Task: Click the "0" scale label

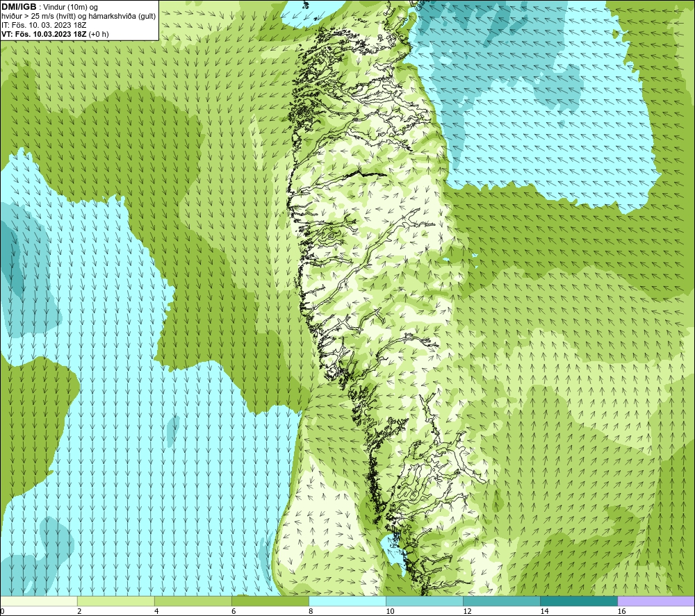Action: pos(2,612)
